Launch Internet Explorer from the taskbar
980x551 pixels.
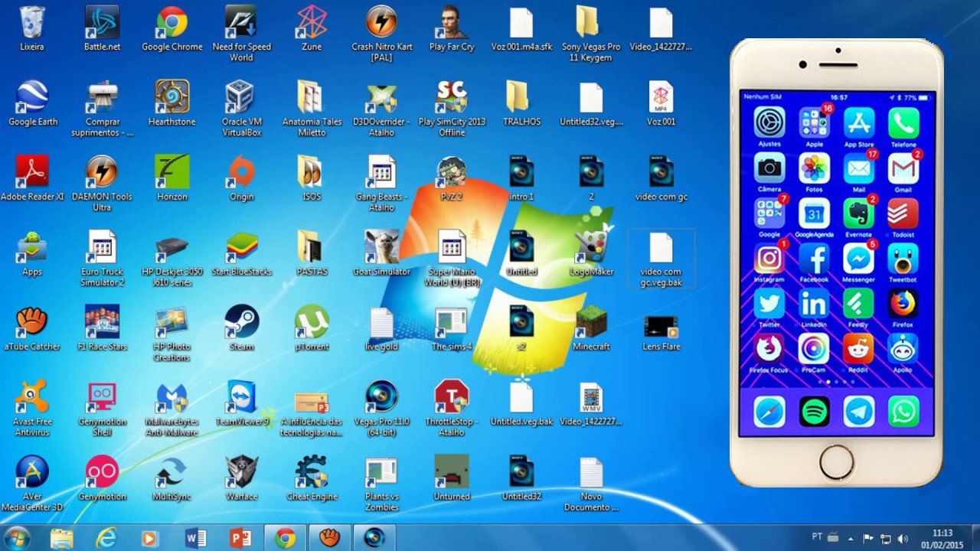[x=106, y=537]
